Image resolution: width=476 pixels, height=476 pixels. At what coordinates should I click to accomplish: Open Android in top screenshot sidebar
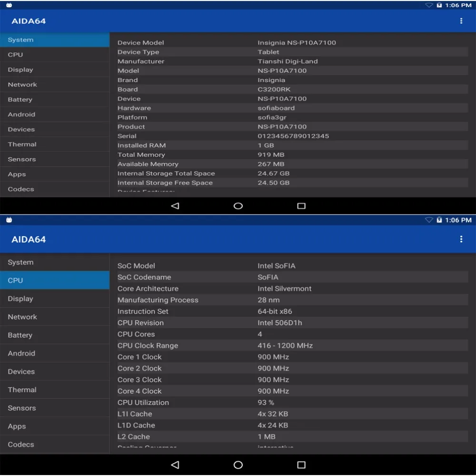(55, 114)
